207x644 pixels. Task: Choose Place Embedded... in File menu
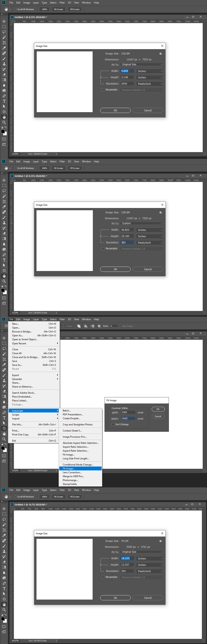click(34, 397)
